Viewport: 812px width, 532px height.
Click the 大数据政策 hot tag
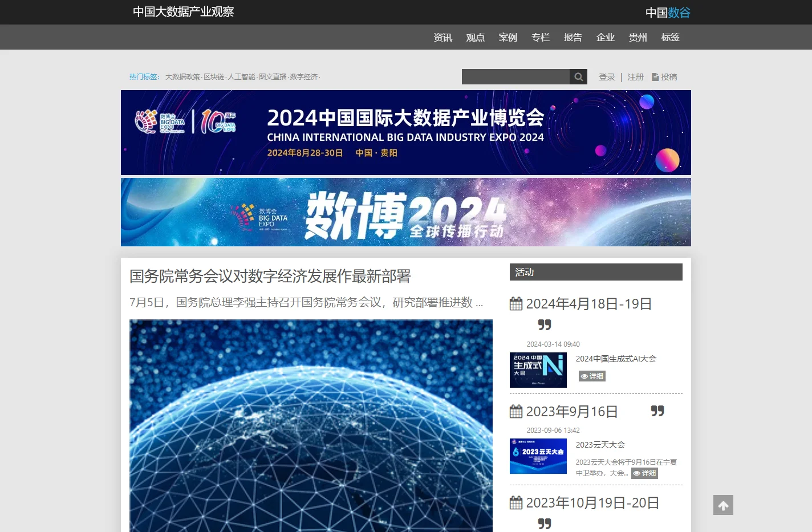click(182, 77)
